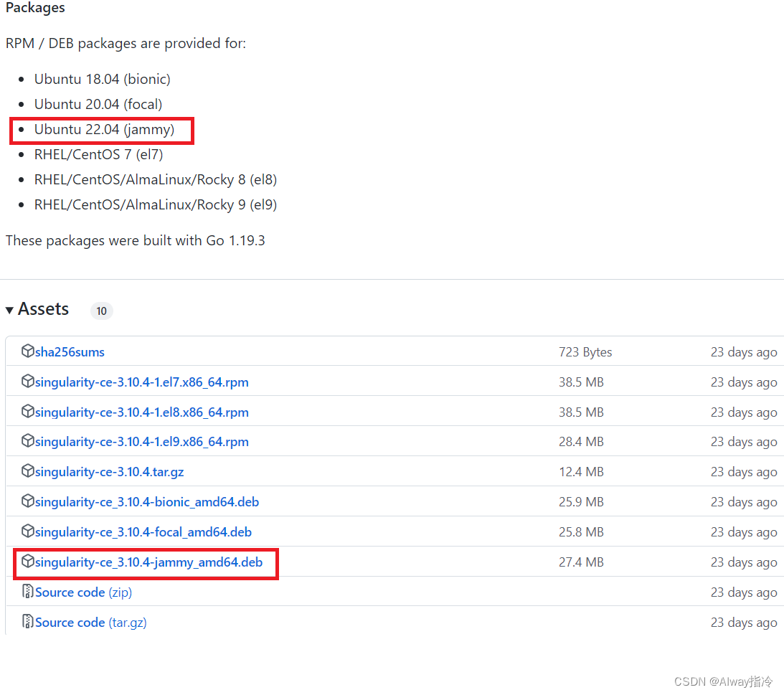This screenshot has height=695, width=784.
Task: Download singularity-ce-3.10.4-1.el9.x86_64.rpm
Action: [x=141, y=442]
